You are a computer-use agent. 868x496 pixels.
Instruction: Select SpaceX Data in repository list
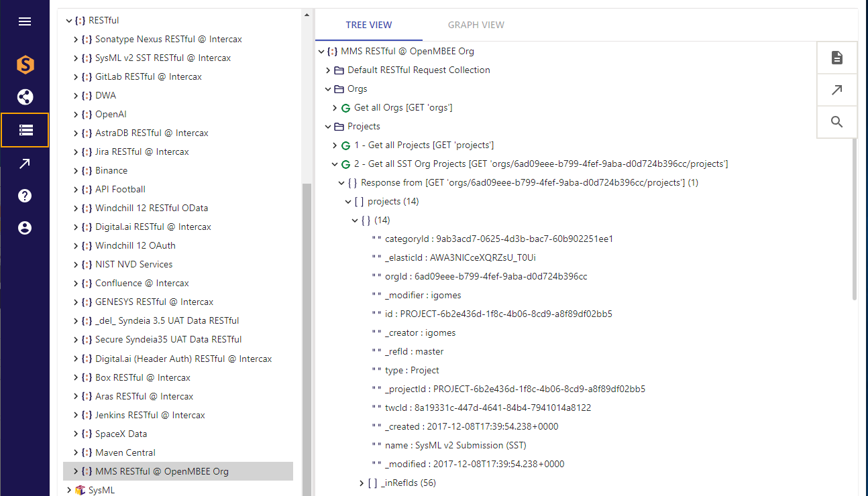pos(121,434)
